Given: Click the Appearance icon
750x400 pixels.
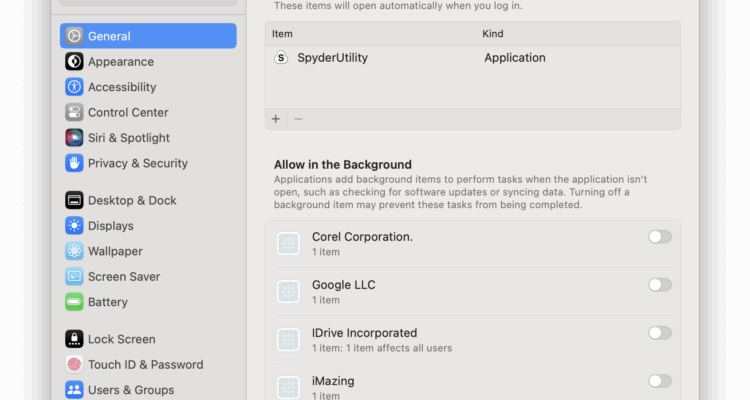Looking at the screenshot, I should [x=74, y=61].
